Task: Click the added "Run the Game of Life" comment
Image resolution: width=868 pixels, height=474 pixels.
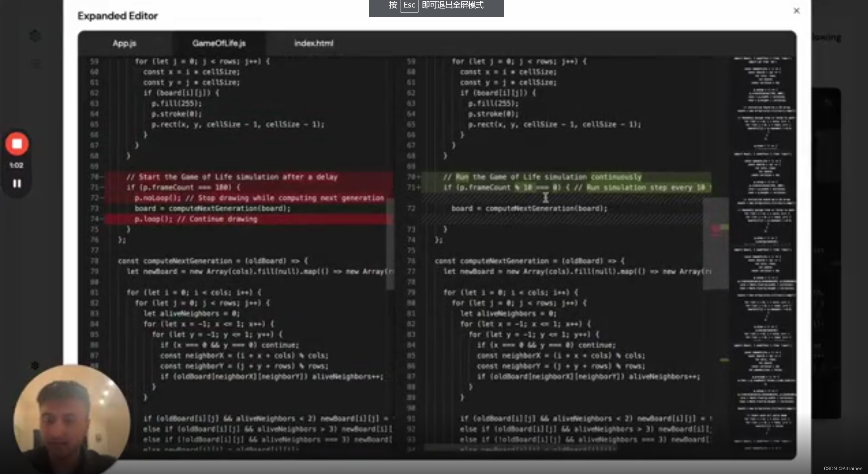Action: 542,177
